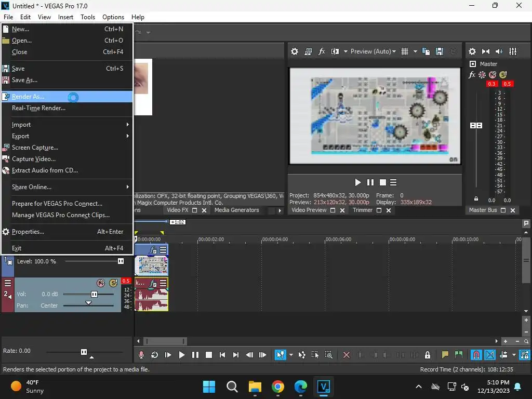Viewport: 532px width, 399px height.
Task: Save preview snapshot to file
Action: (x=440, y=51)
